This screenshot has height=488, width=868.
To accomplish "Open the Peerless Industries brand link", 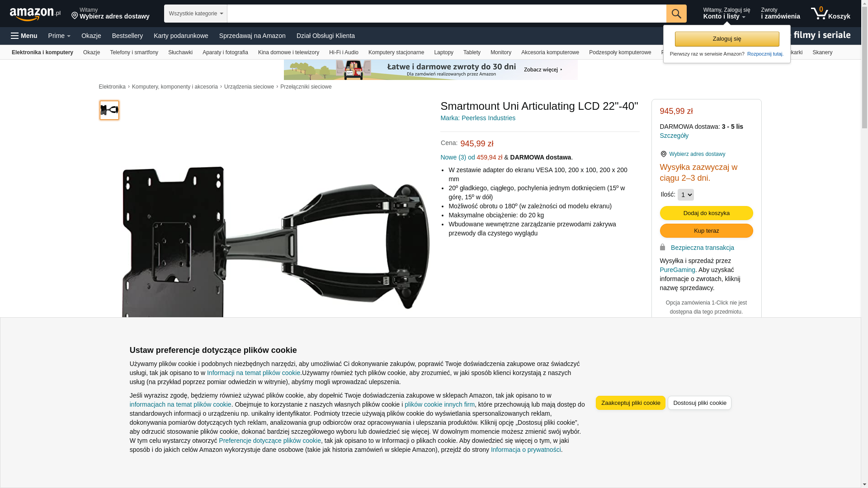I will [478, 118].
